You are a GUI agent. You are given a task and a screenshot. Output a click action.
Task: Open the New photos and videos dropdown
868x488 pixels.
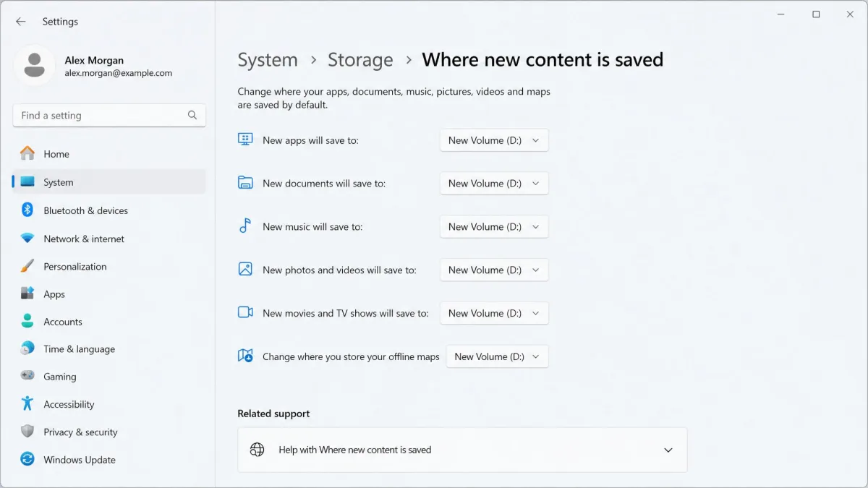pos(494,270)
